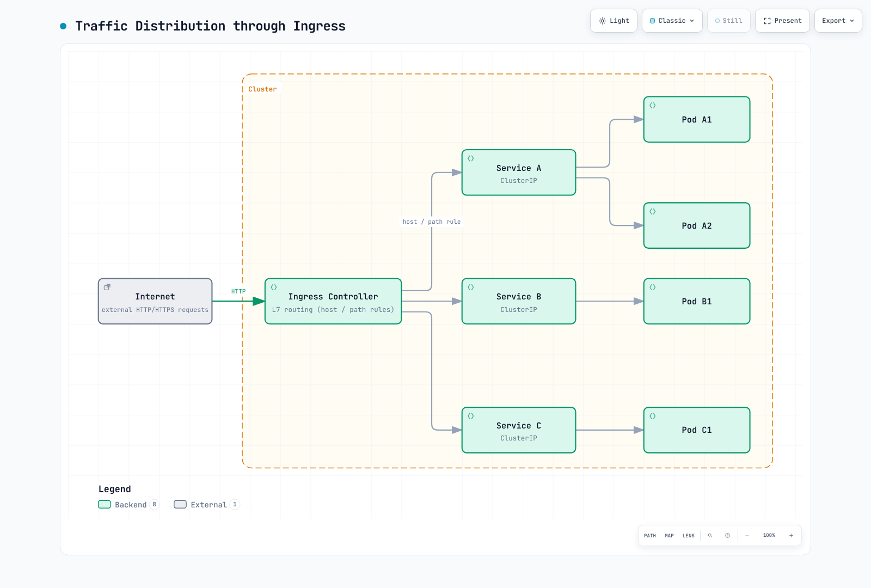
Task: Click the code icon on Ingress Controller
Action: coord(274,287)
